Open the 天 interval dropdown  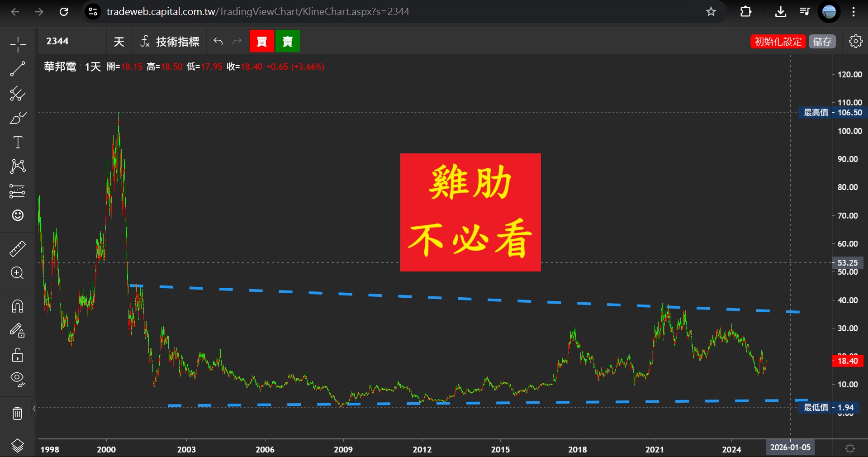(119, 42)
